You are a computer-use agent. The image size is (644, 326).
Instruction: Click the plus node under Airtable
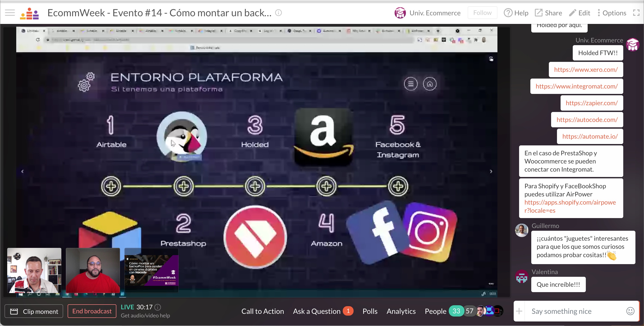[111, 186]
